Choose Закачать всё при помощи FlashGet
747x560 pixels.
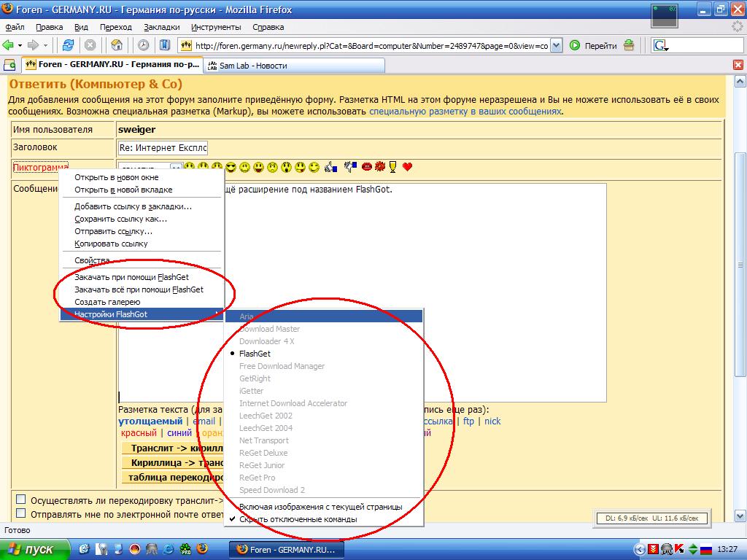(142, 289)
